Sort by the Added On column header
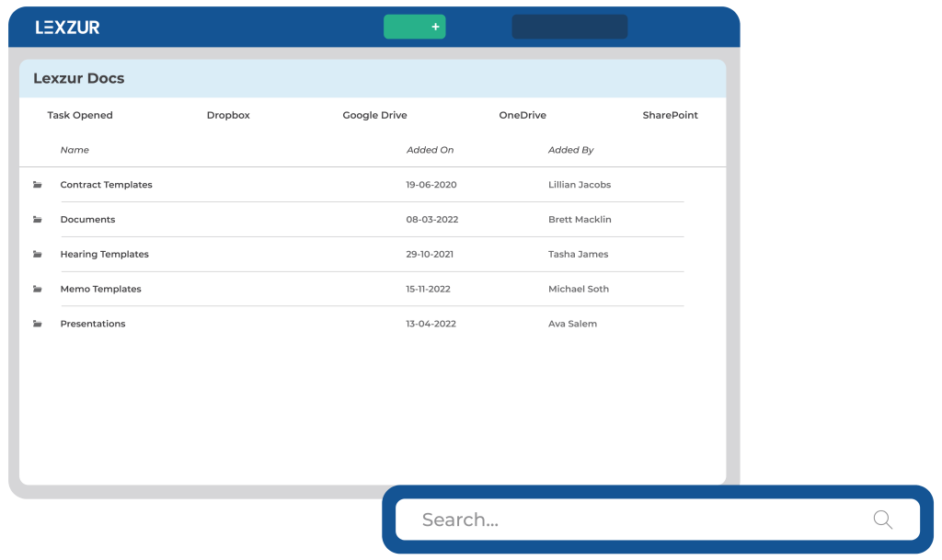This screenshot has width=942, height=560. [x=430, y=150]
